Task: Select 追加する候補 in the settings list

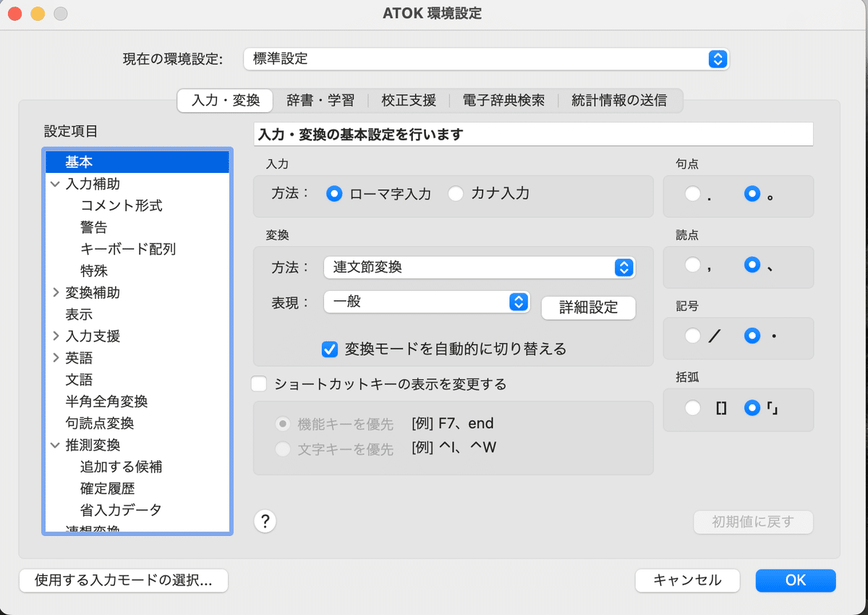Action: (137, 467)
